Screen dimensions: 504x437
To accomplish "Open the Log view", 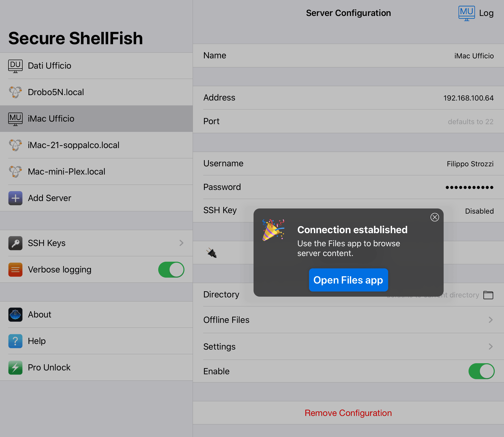I will click(x=486, y=13).
